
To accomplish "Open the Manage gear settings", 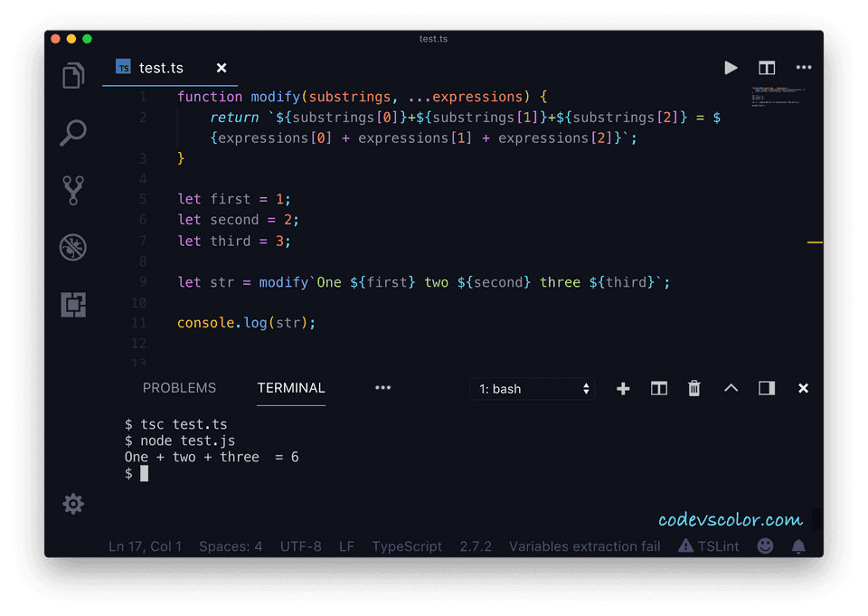I will pos(73,504).
